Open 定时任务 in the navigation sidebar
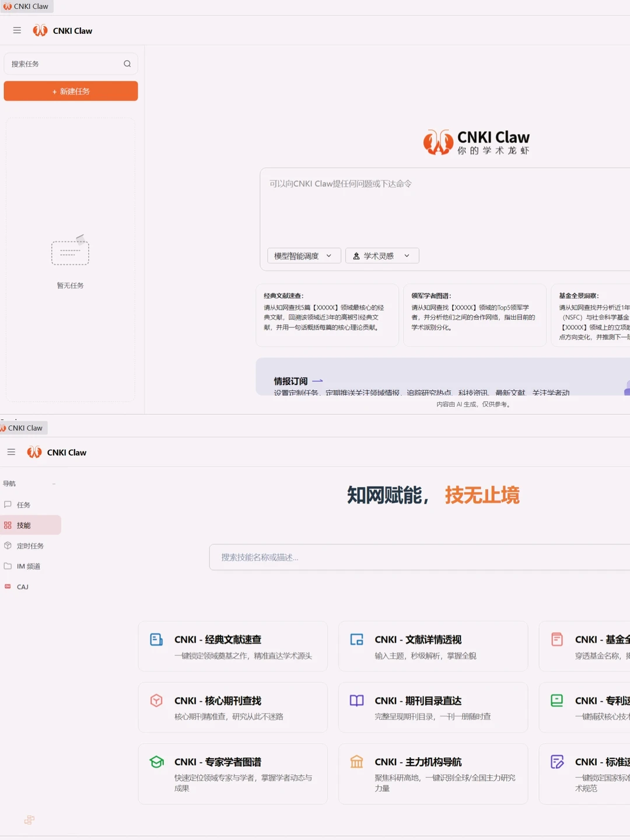Image resolution: width=630 pixels, height=840 pixels. coord(30,545)
